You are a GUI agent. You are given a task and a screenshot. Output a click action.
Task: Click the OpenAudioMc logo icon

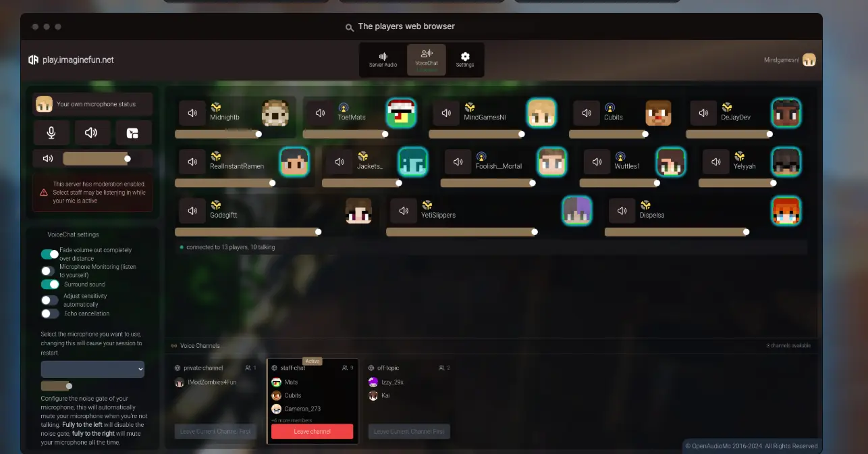coord(34,59)
